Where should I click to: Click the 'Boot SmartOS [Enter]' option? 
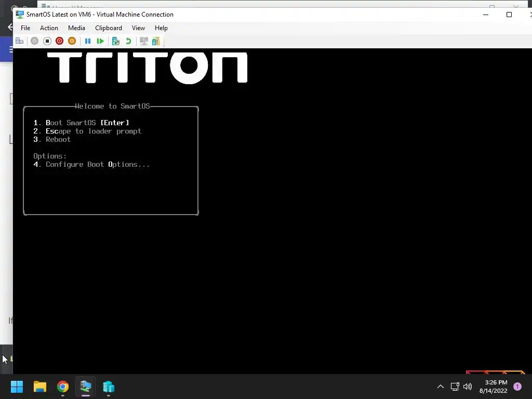81,123
